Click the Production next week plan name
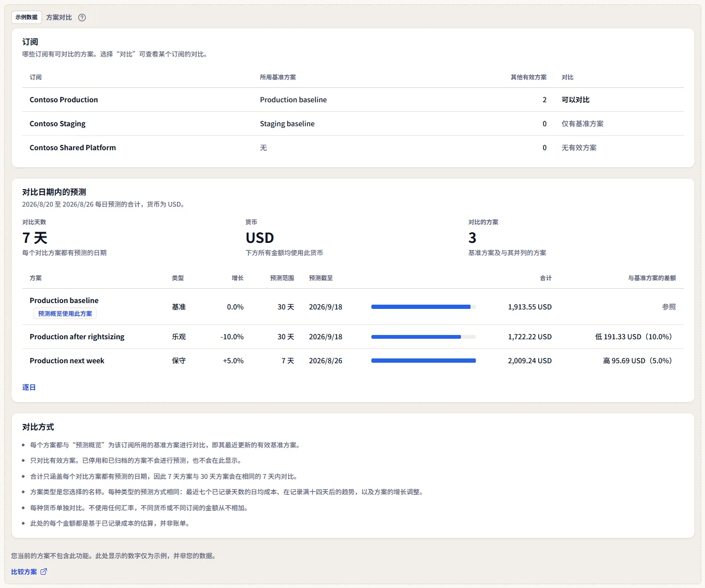Image resolution: width=705 pixels, height=588 pixels. pyautogui.click(x=67, y=361)
